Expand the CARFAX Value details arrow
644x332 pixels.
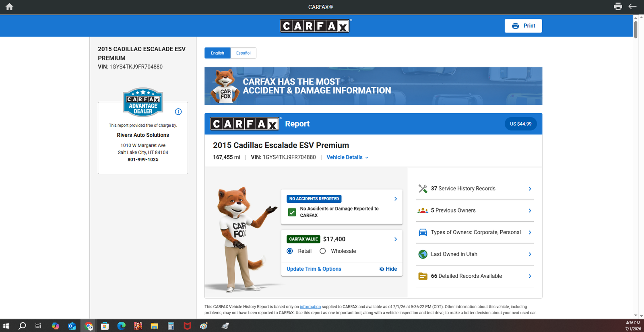tap(396, 239)
